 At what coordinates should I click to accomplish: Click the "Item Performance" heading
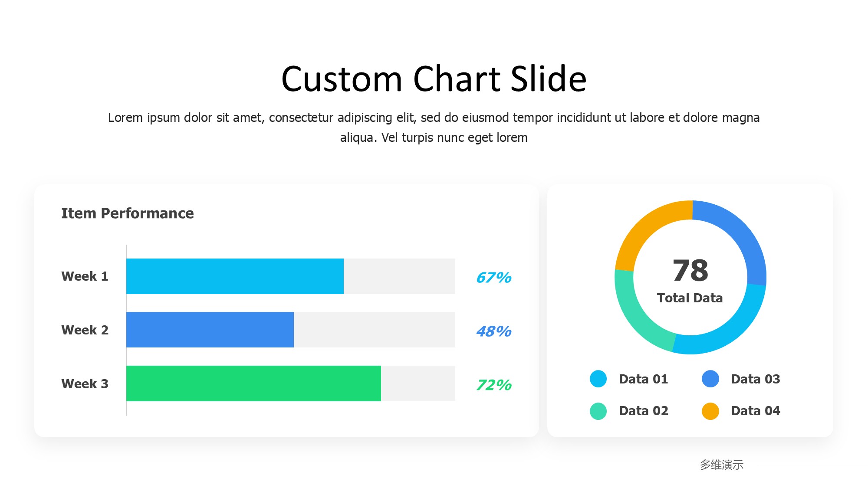point(127,213)
